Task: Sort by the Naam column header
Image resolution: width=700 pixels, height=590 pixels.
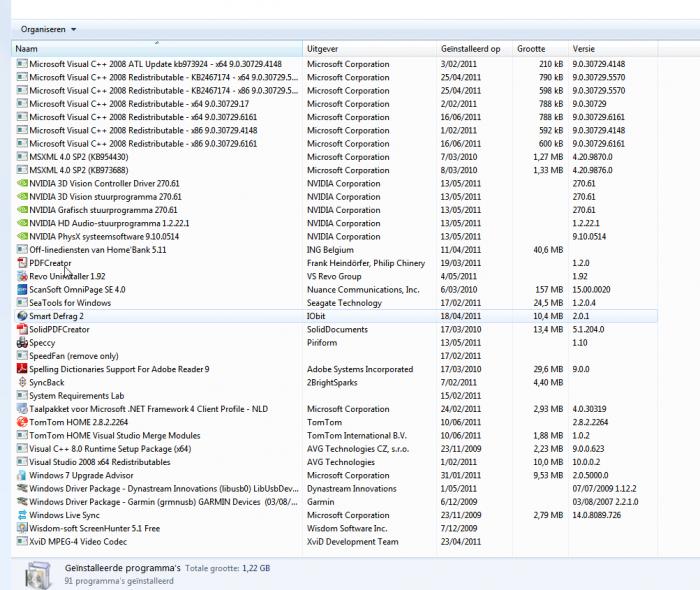Action: pos(157,49)
